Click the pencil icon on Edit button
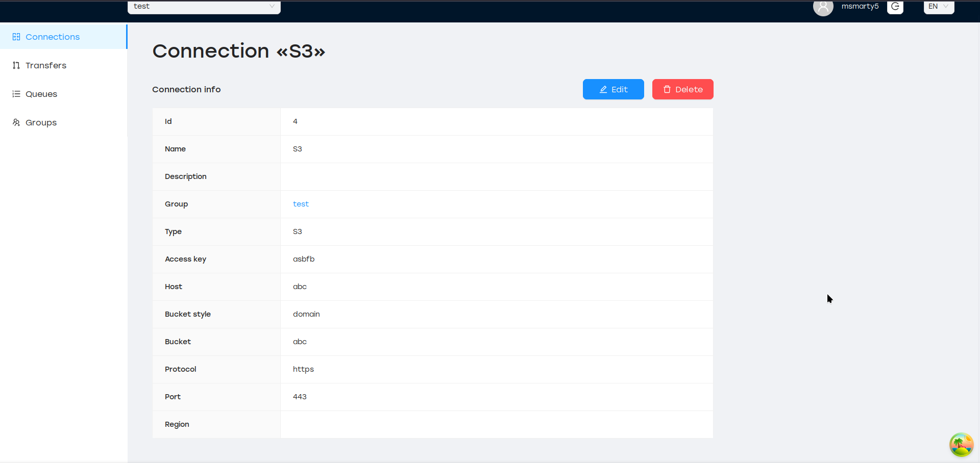The height and width of the screenshot is (463, 980). tap(603, 89)
